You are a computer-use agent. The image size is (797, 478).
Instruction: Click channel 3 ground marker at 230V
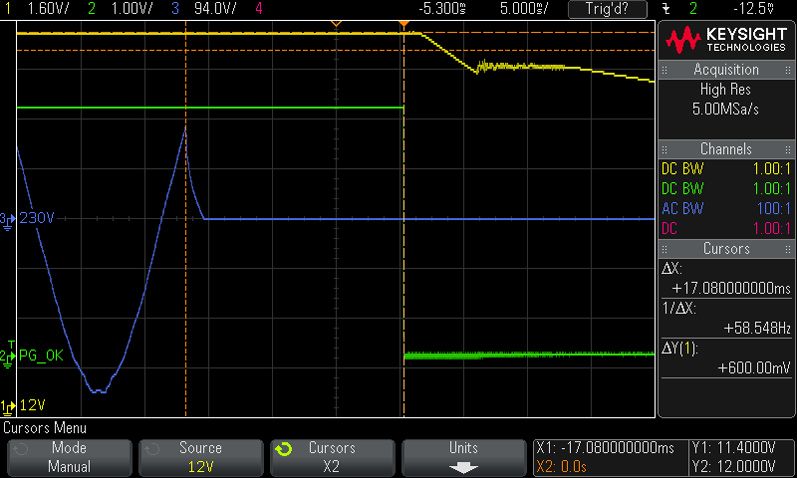(7, 221)
